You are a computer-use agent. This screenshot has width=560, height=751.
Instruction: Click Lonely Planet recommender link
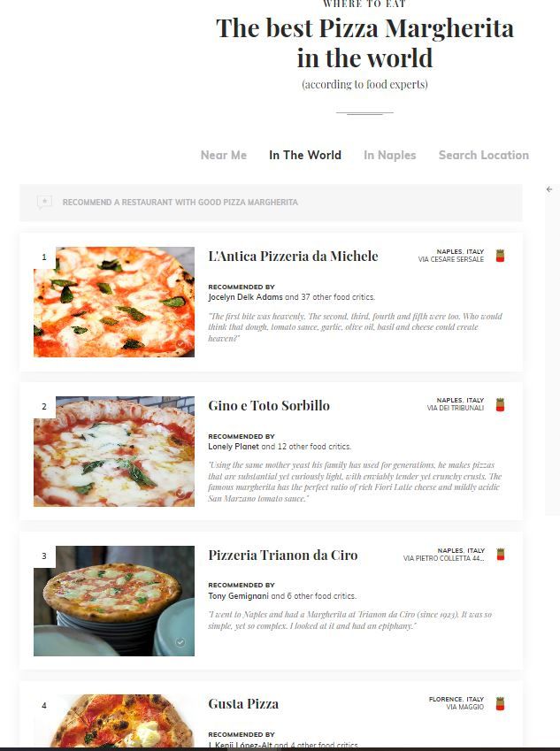coord(234,447)
